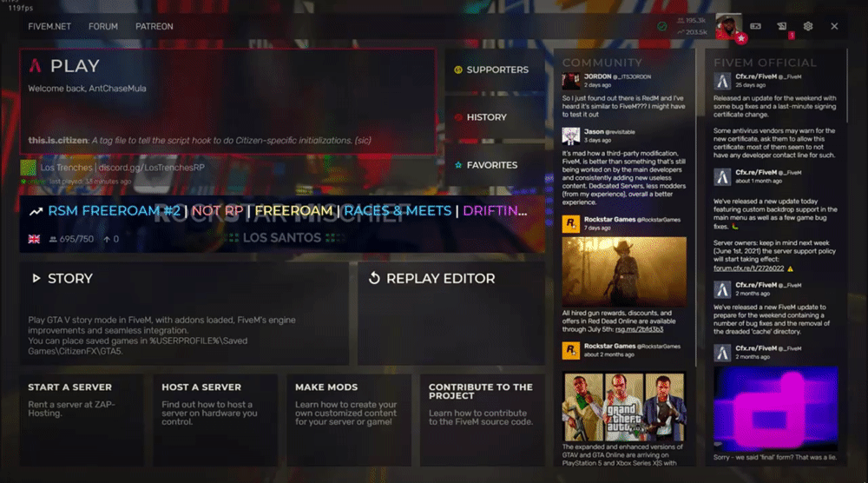Click the UK flag on RSM server
Viewport: 868px width, 483px height.
(34, 239)
